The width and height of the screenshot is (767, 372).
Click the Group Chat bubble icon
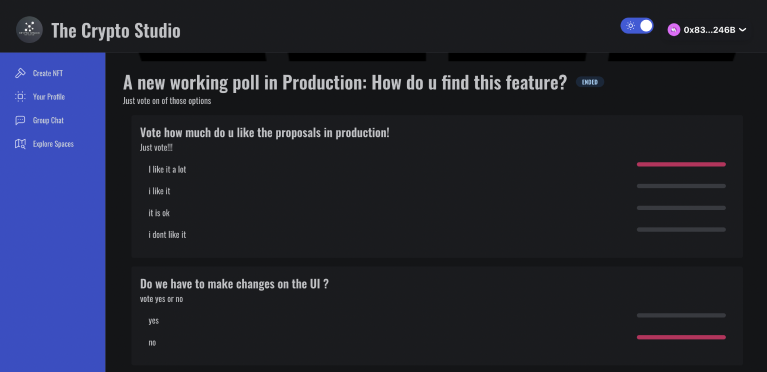tap(20, 120)
